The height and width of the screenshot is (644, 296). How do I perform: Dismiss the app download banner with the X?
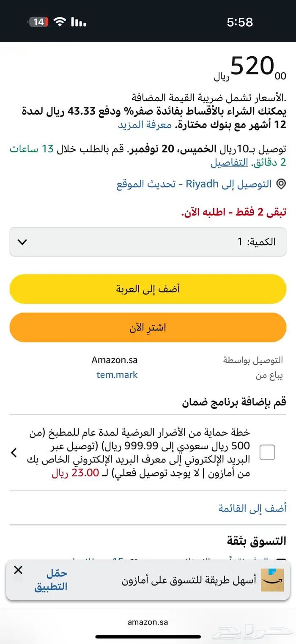(x=18, y=570)
